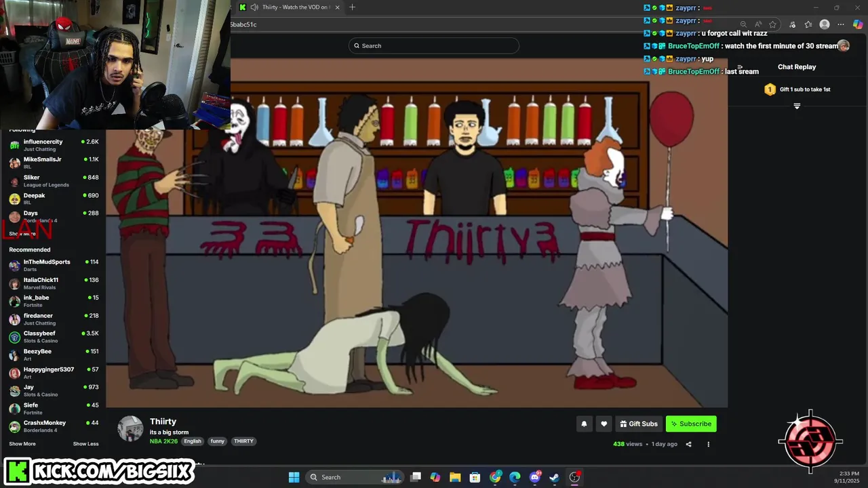
Task: Click BruceTopEmOff's 'last sream' message
Action: [742, 71]
